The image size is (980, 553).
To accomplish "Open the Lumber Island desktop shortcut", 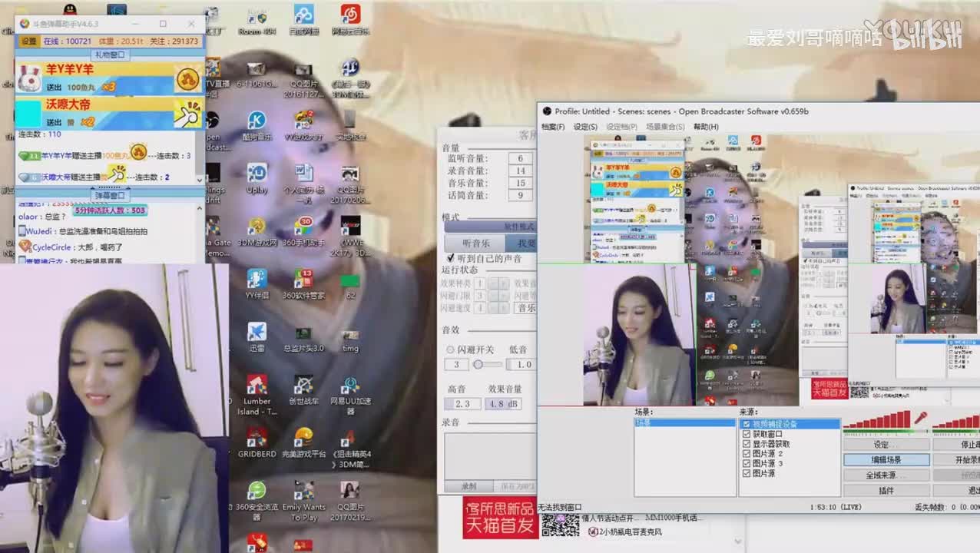I will (x=257, y=396).
